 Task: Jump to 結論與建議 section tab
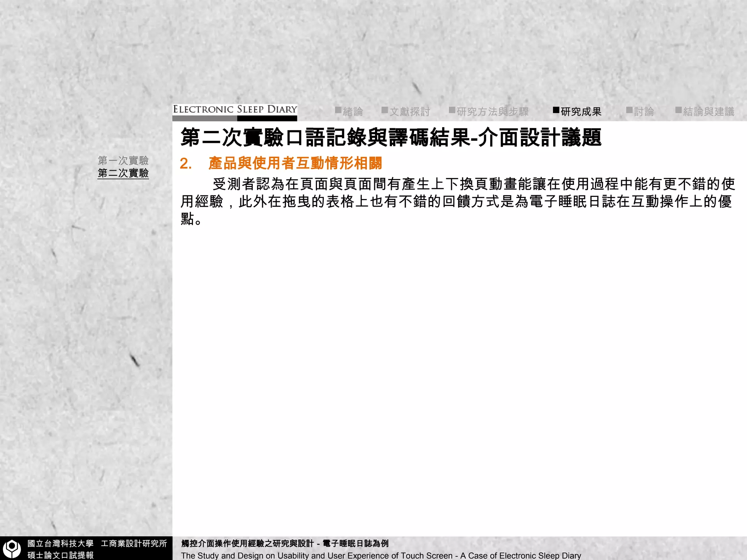click(705, 112)
